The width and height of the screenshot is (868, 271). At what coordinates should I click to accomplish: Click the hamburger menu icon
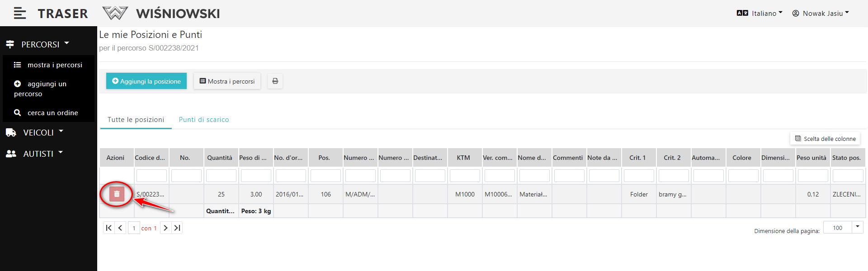point(19,13)
